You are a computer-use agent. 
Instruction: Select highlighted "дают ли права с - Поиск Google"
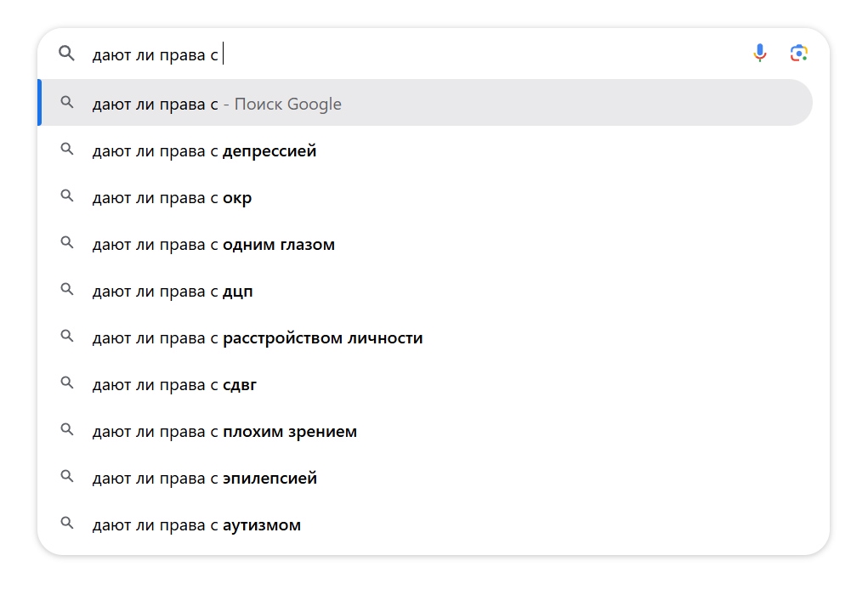tap(217, 105)
